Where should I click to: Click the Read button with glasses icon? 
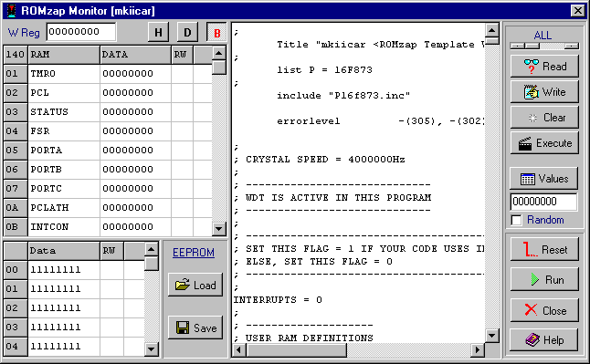point(544,67)
